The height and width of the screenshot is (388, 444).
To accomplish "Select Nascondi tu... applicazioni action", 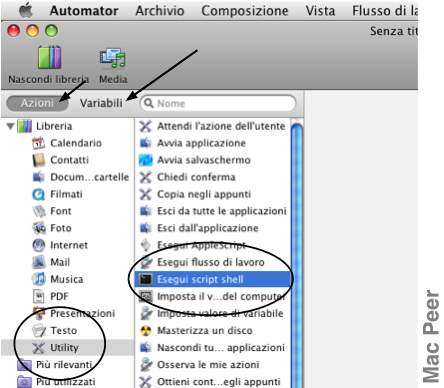I will (x=213, y=347).
